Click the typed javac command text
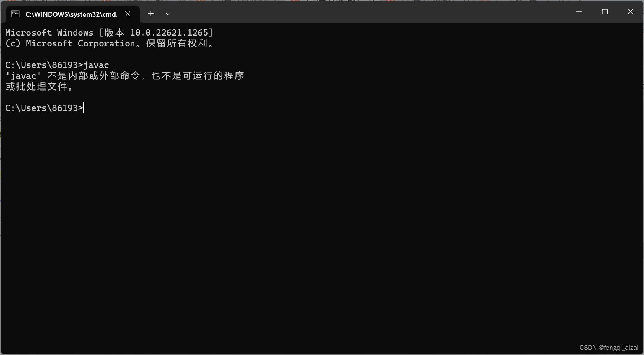The image size is (644, 355). tap(96, 65)
